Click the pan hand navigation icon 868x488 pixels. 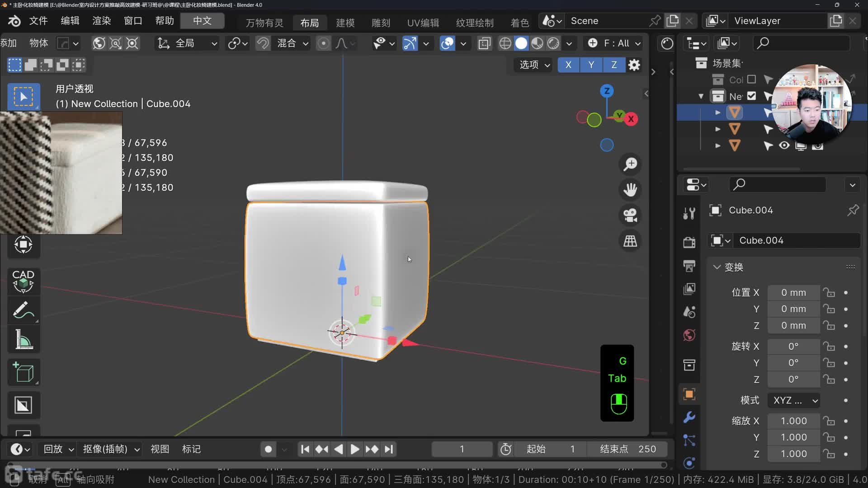[x=630, y=189]
